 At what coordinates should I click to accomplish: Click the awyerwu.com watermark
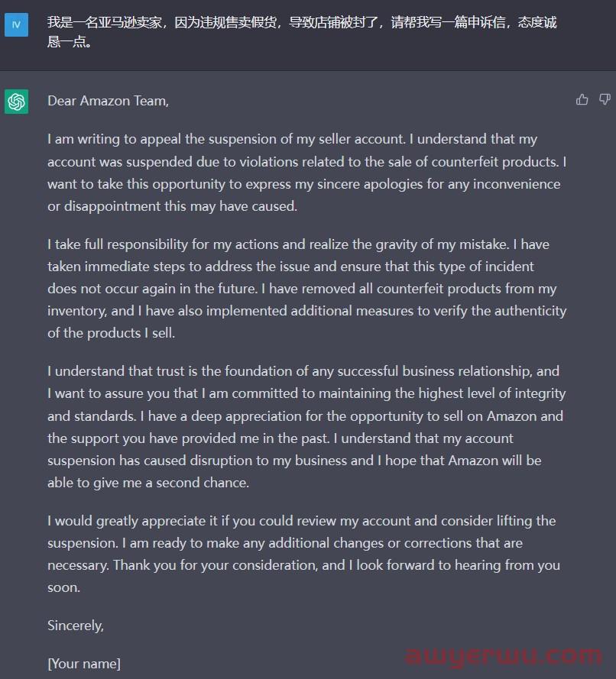(504, 655)
